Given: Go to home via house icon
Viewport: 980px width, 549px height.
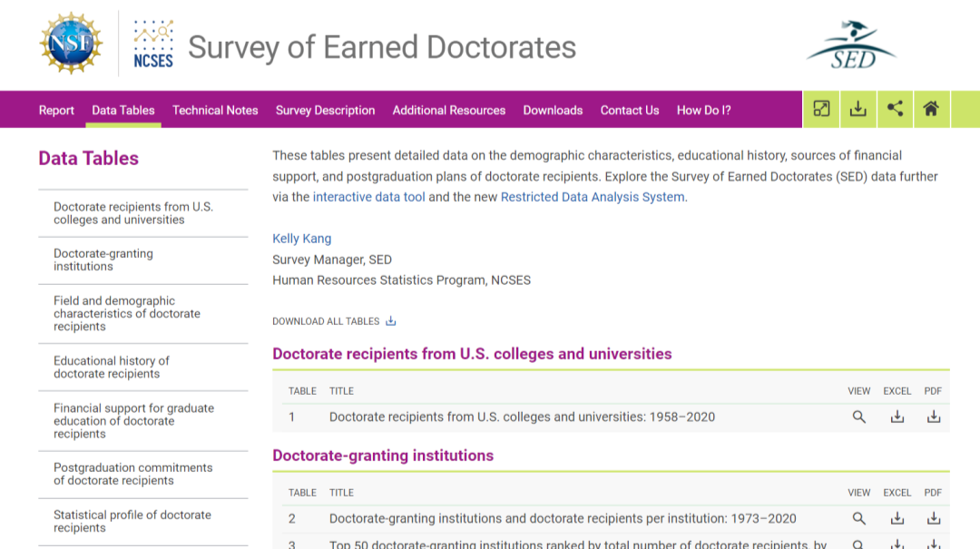Looking at the screenshot, I should coord(930,110).
